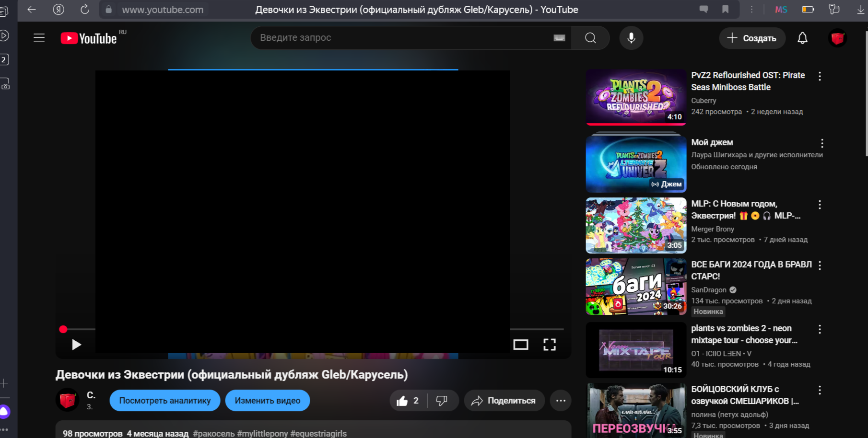Open options menu for PvZ2 Reflourished OST video
Viewport: 868px width, 438px height.
click(820, 76)
